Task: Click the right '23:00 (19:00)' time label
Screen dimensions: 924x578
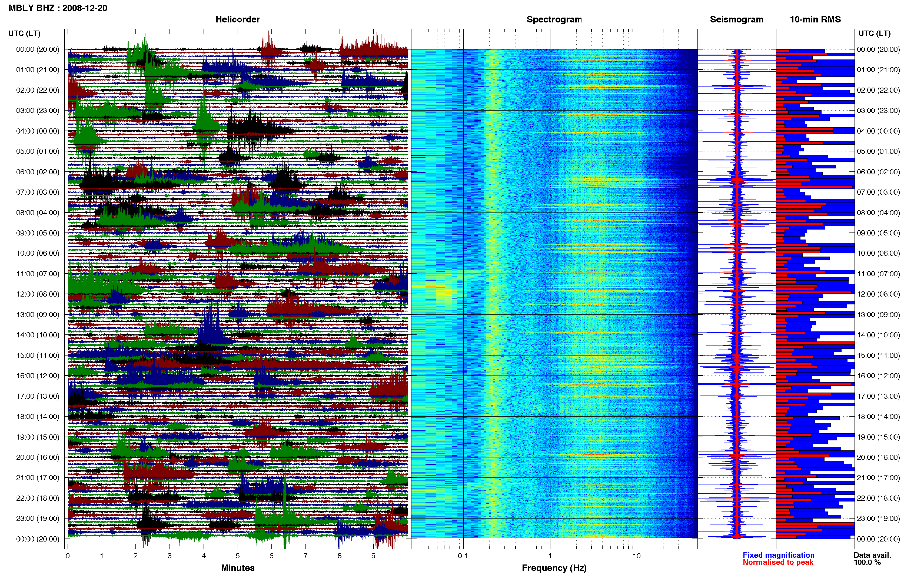Action: 878,518
